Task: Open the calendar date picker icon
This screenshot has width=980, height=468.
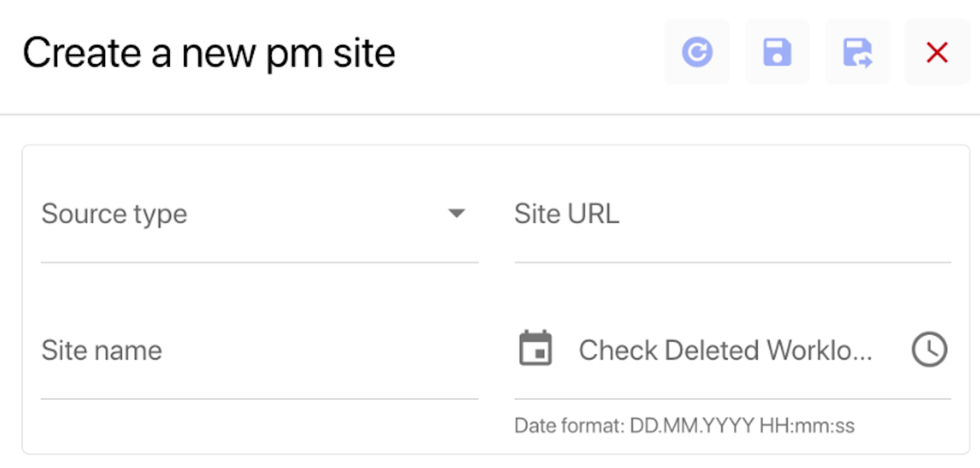Action: pos(535,348)
